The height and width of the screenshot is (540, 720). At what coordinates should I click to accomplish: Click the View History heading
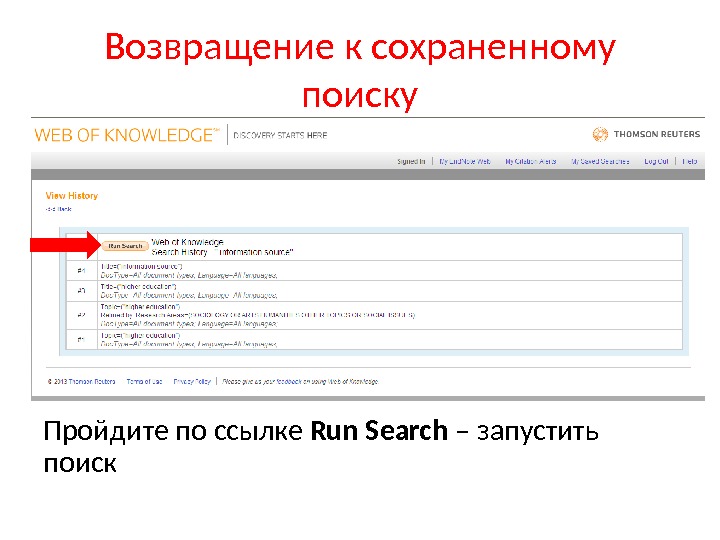72,196
